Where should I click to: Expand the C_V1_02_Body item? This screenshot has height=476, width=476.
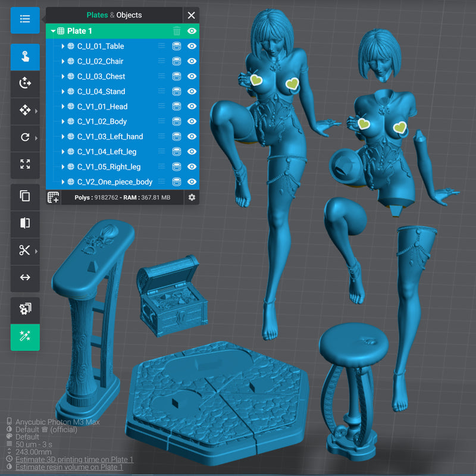point(63,121)
